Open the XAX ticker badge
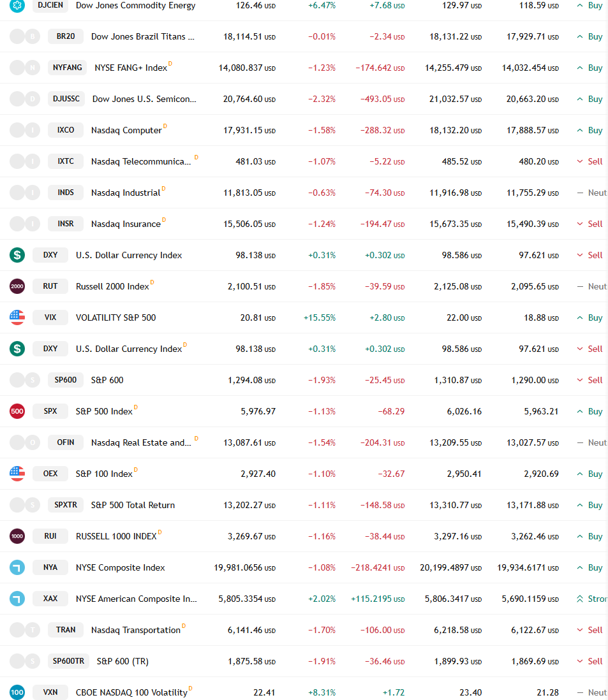Viewport: 608px width, 700px height. coord(50,599)
